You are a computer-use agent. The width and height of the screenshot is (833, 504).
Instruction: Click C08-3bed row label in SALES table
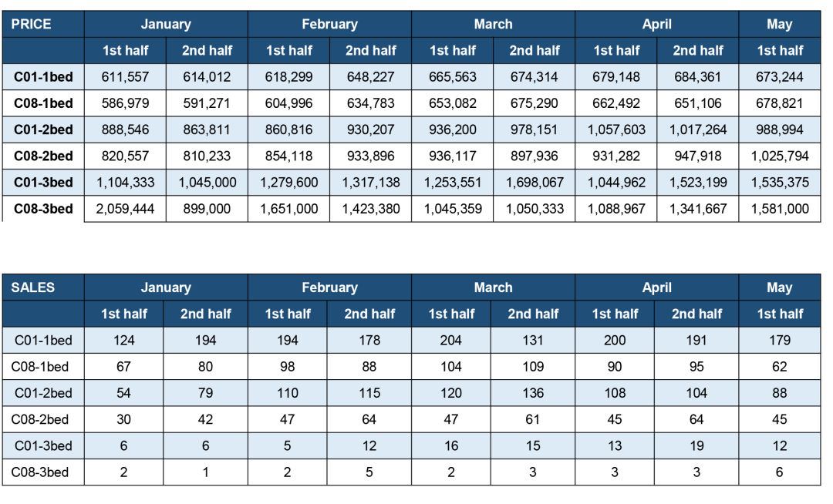click(x=43, y=472)
